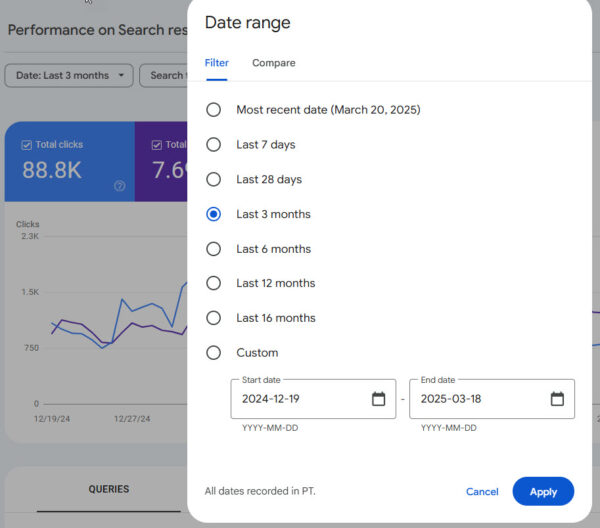
Task: Choose Last 12 months radio button
Action: [x=214, y=283]
